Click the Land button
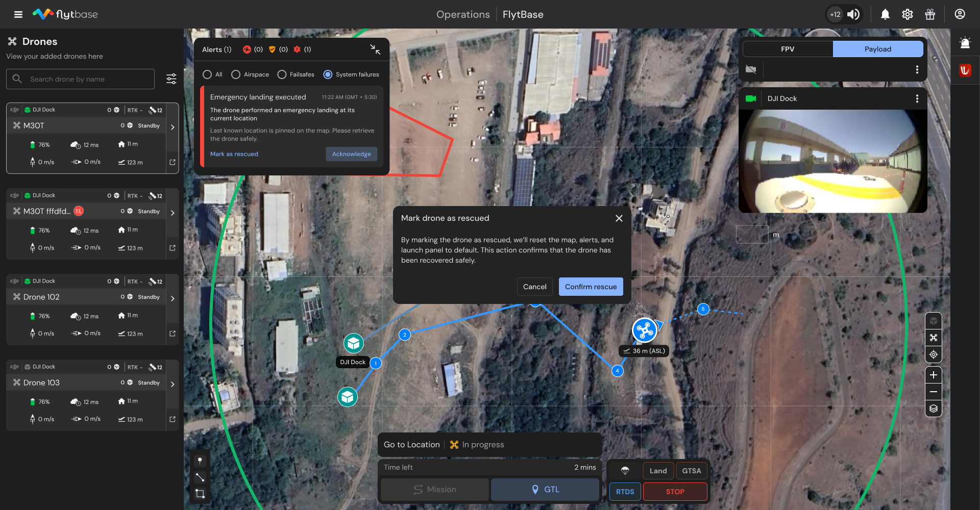The height and width of the screenshot is (510, 980). [658, 471]
